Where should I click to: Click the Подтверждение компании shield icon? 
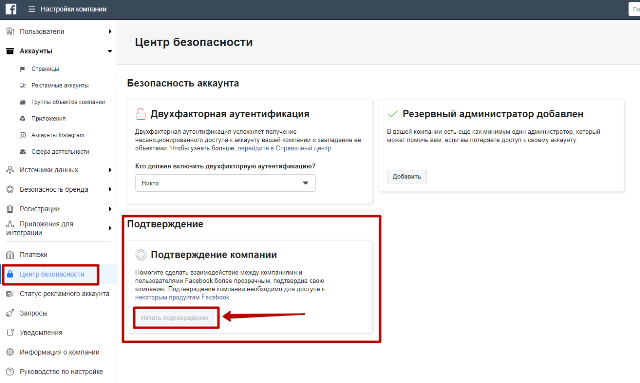click(x=140, y=255)
